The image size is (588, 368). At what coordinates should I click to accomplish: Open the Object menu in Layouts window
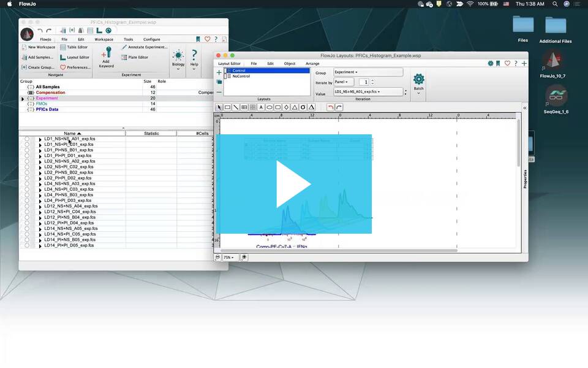290,64
